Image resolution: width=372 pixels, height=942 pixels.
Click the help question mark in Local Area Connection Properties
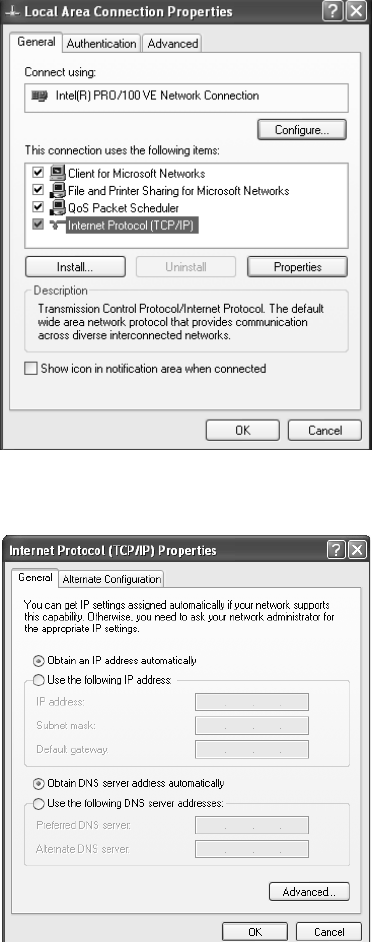330,11
